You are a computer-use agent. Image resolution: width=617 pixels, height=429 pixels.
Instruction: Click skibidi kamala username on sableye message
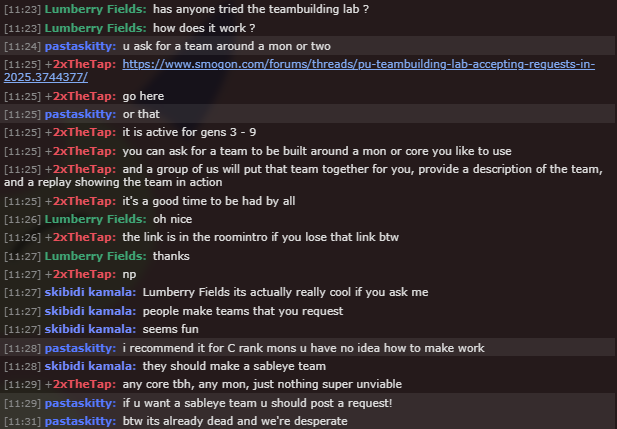click(x=90, y=366)
